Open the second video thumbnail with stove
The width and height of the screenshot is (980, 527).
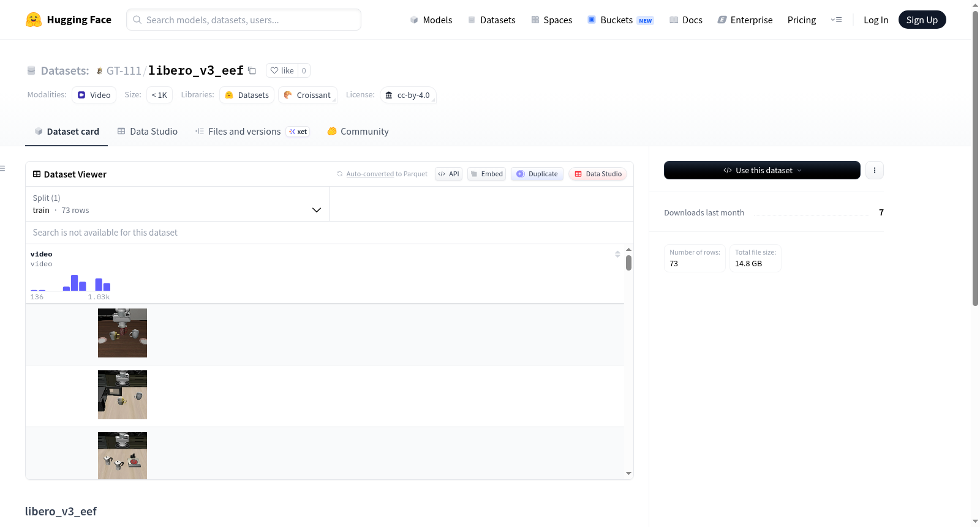(123, 395)
